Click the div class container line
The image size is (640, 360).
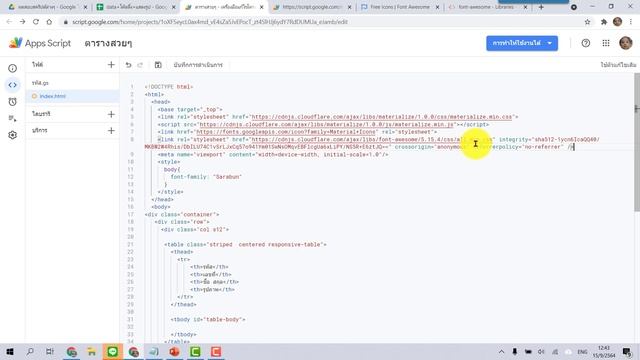(x=182, y=214)
